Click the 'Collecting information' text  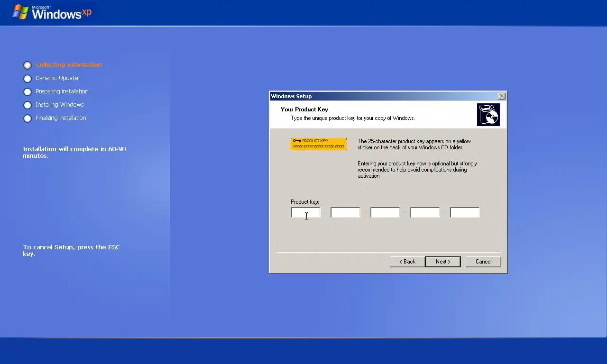tap(69, 65)
